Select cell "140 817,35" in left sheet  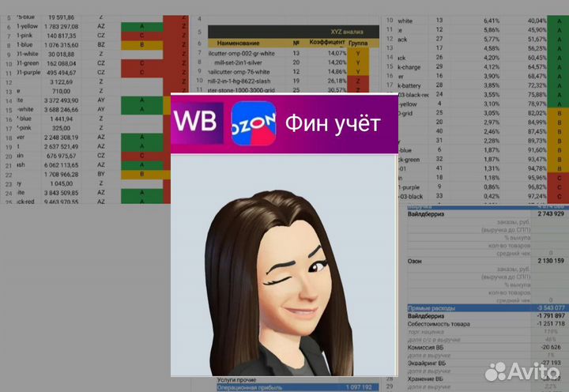[62, 36]
